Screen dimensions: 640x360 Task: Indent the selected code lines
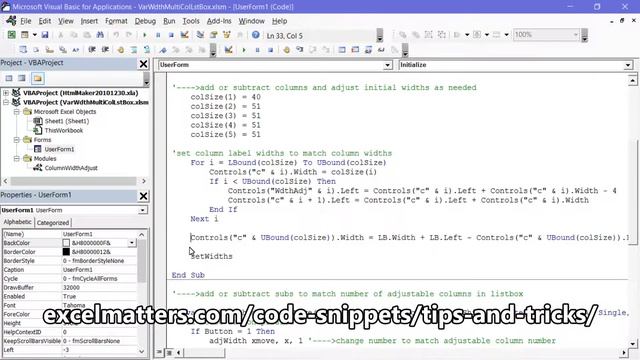coord(92,50)
